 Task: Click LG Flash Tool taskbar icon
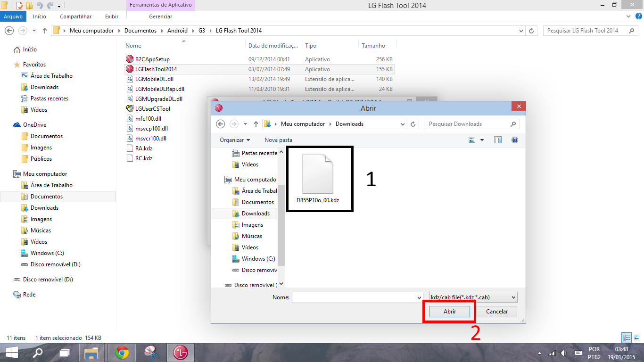(x=180, y=353)
